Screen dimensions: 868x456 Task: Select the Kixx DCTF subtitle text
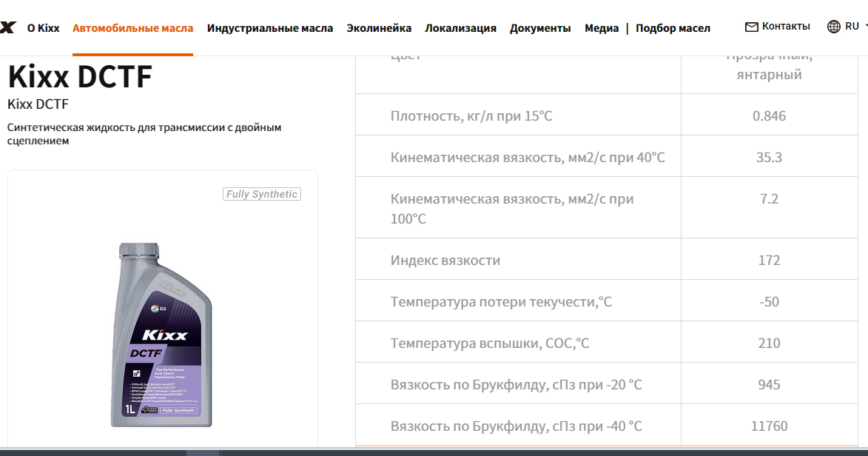click(38, 104)
